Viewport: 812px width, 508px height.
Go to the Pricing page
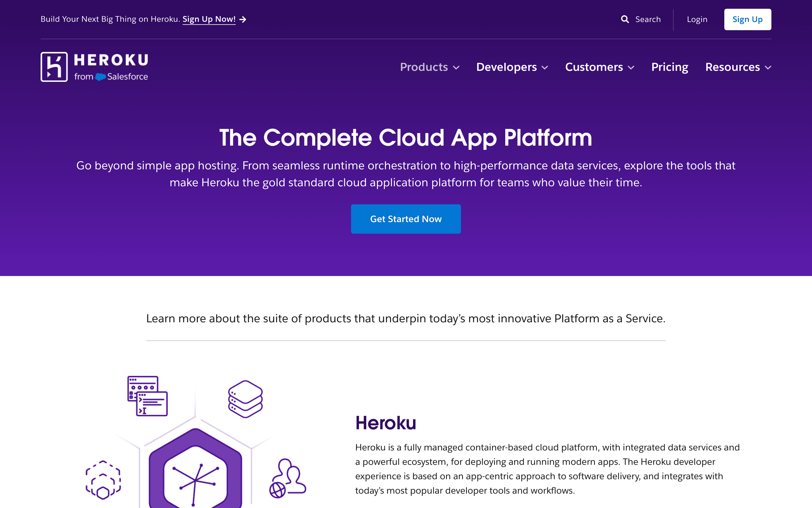(x=670, y=67)
